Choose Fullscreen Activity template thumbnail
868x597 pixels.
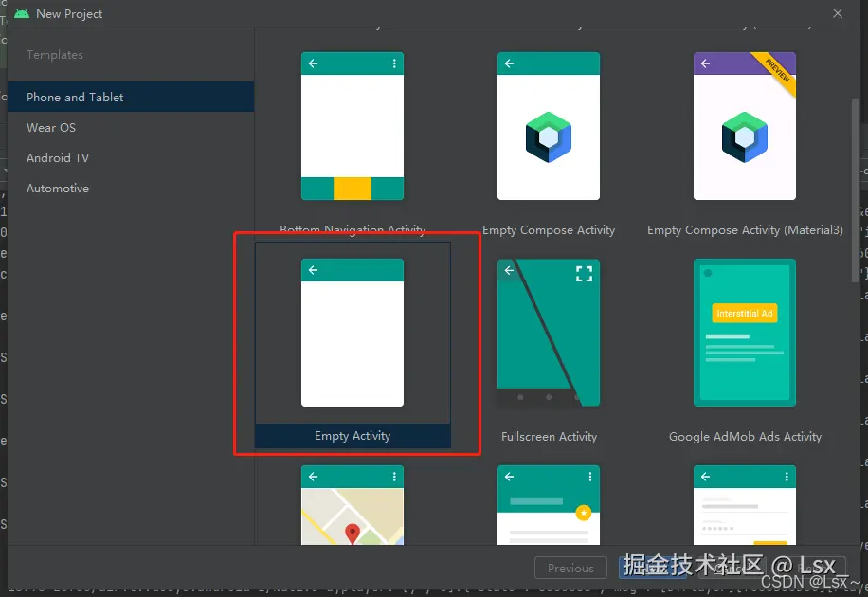548,333
